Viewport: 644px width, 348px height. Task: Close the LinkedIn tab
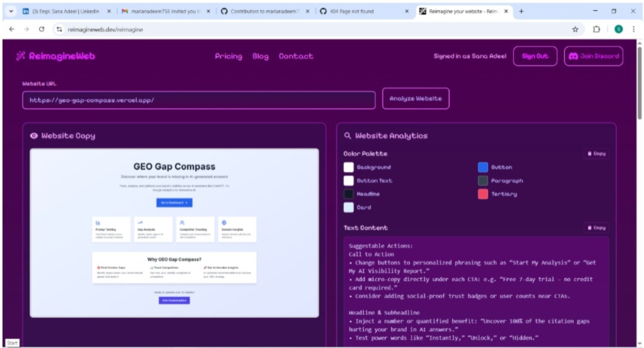pyautogui.click(x=109, y=12)
